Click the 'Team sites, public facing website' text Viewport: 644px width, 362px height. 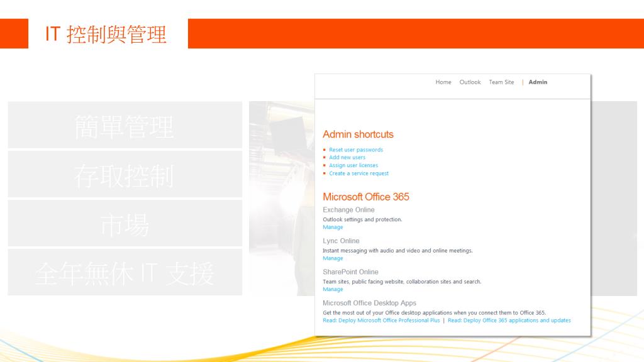click(402, 282)
